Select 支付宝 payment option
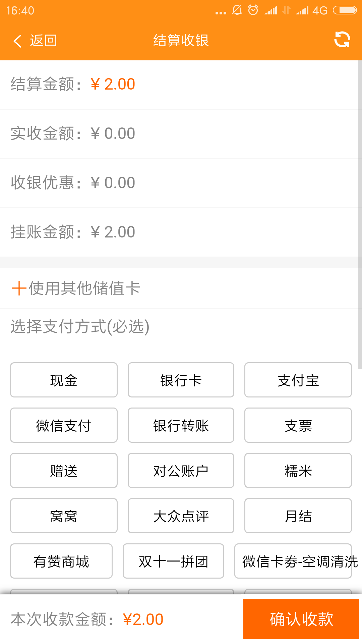The width and height of the screenshot is (362, 644). pos(298,380)
